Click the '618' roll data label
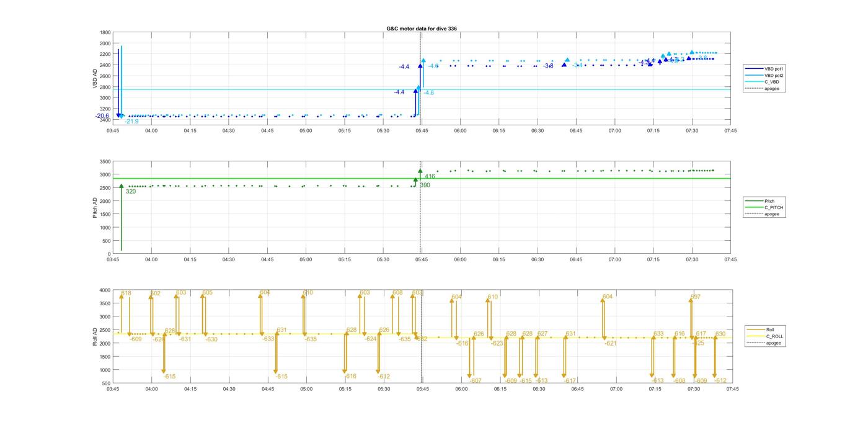868x430 pixels. [x=126, y=293]
